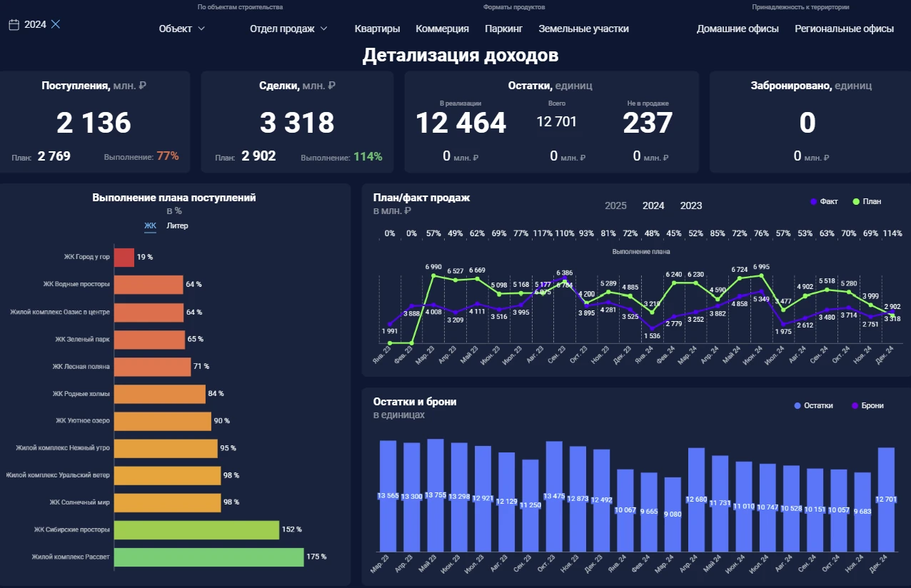Click the ЖК Город у гор red bar
Viewport: 911px width, 588px height.
(124, 258)
